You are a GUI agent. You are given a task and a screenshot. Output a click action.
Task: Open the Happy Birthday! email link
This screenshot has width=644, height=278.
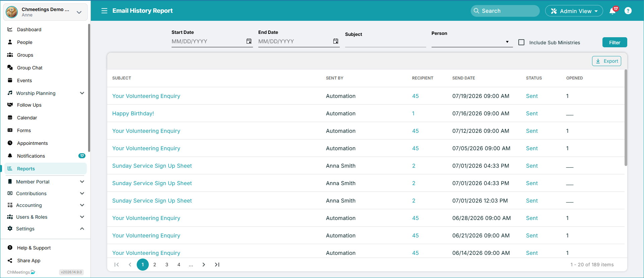click(133, 113)
